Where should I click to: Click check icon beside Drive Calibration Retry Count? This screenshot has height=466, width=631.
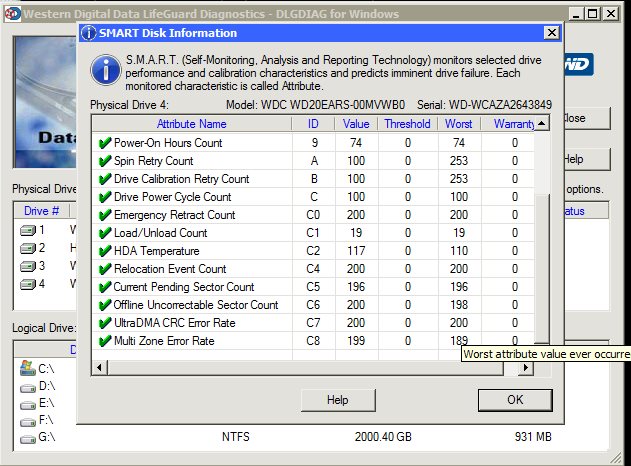tap(105, 179)
